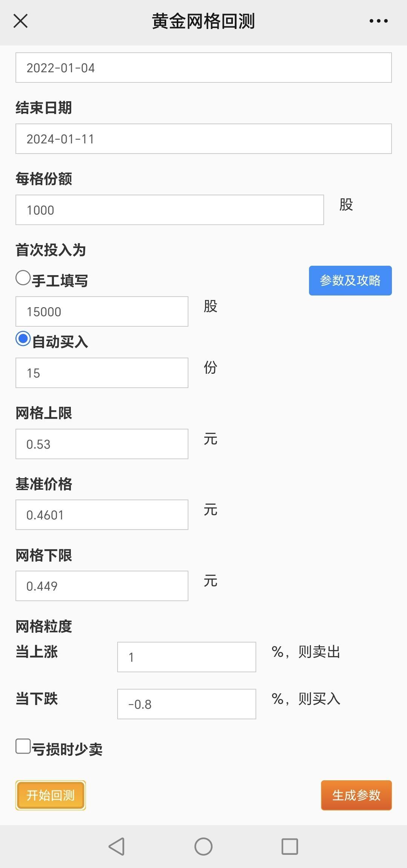This screenshot has height=868, width=407.
Task: Select the 手工填写 radio option
Action: tap(23, 278)
